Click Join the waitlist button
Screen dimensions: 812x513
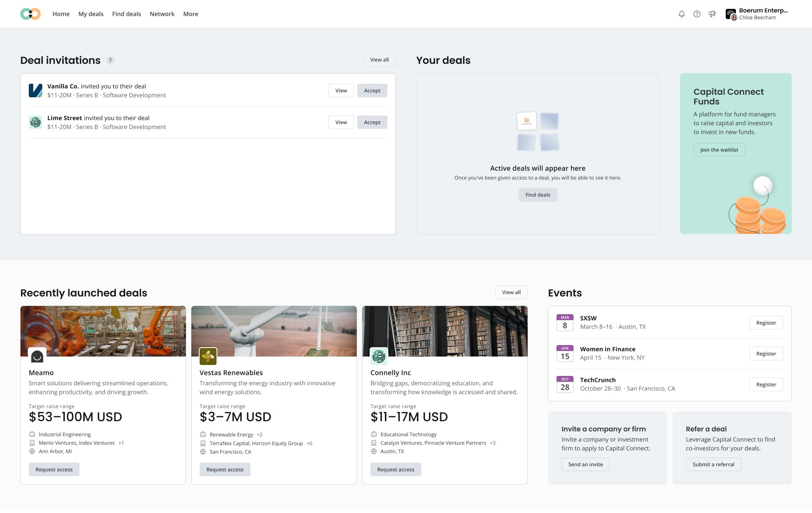click(x=719, y=150)
